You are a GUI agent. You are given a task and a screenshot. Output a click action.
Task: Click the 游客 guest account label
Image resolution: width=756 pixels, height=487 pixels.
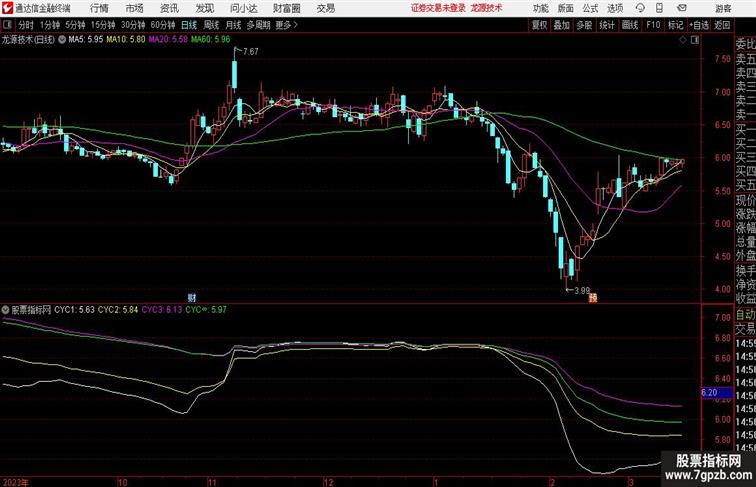coord(723,8)
